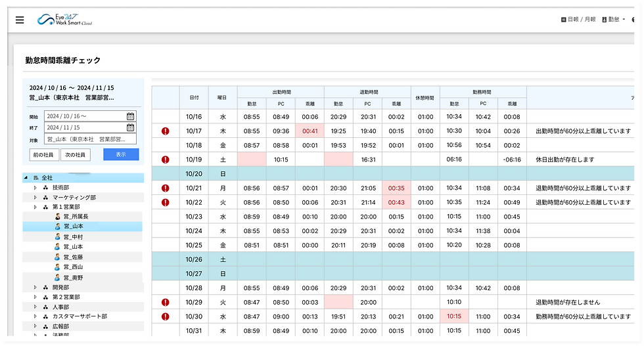Expand the カスタマーサポート部 node
This screenshot has width=644, height=346.
click(35, 316)
